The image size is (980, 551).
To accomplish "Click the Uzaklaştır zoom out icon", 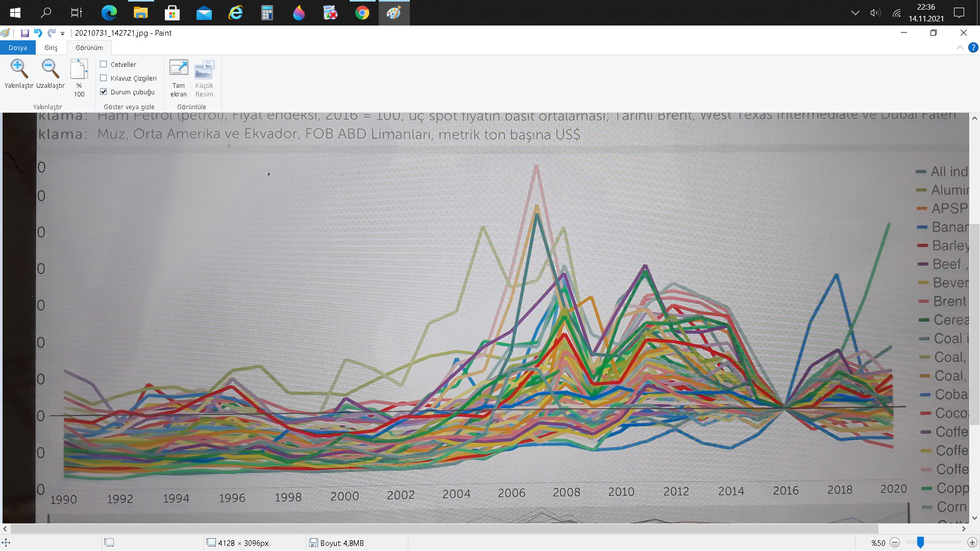I will click(x=50, y=69).
